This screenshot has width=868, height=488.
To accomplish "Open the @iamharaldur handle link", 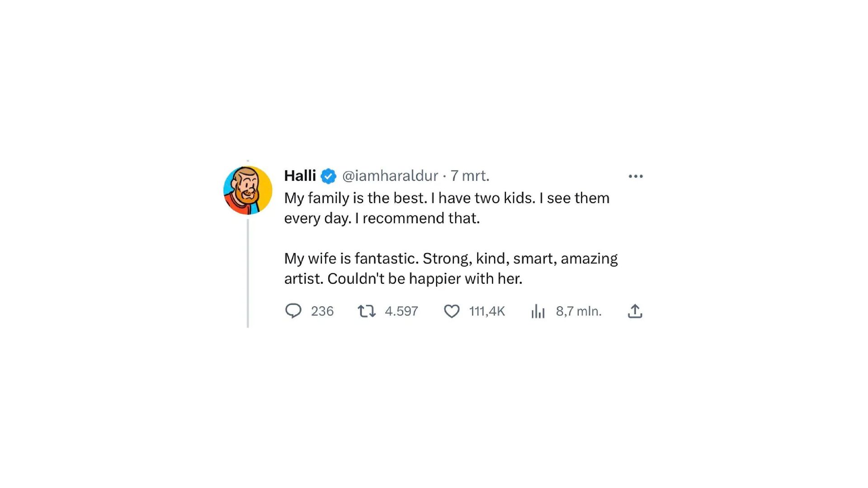I will click(390, 176).
